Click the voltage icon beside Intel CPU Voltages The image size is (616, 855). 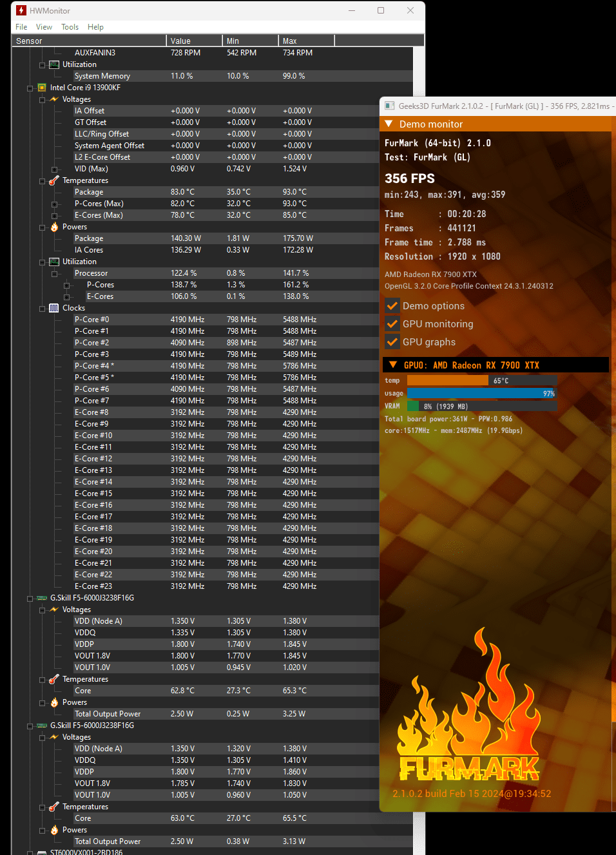(54, 99)
